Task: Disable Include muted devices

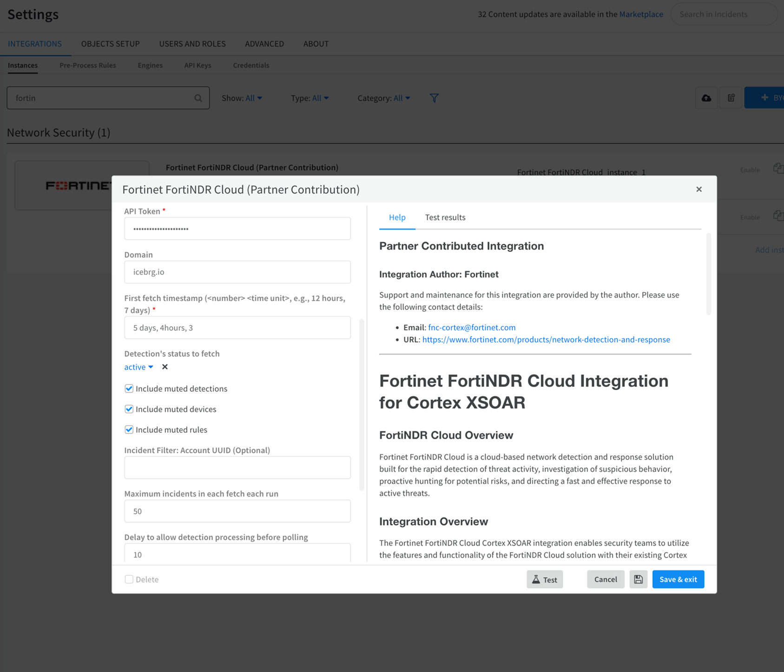Action: coord(129,409)
